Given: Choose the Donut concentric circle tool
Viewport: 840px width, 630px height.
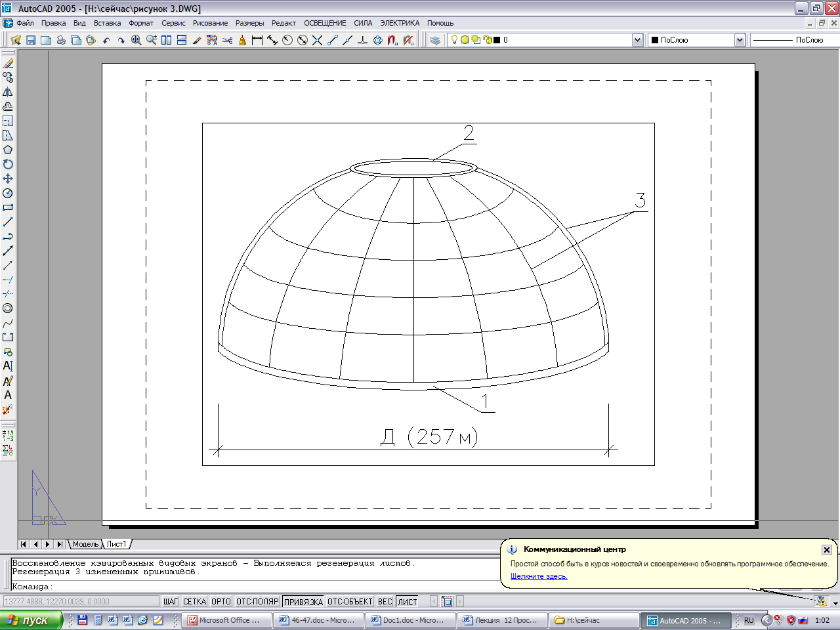Looking at the screenshot, I should (8, 308).
